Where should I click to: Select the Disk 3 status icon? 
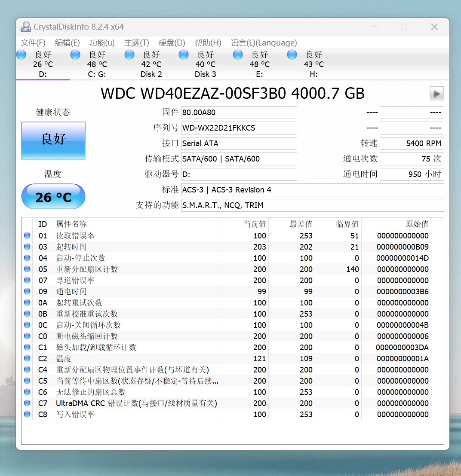point(184,55)
